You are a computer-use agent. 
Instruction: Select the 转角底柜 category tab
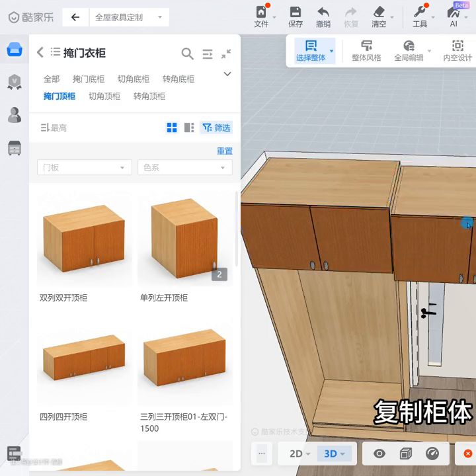[x=178, y=79]
